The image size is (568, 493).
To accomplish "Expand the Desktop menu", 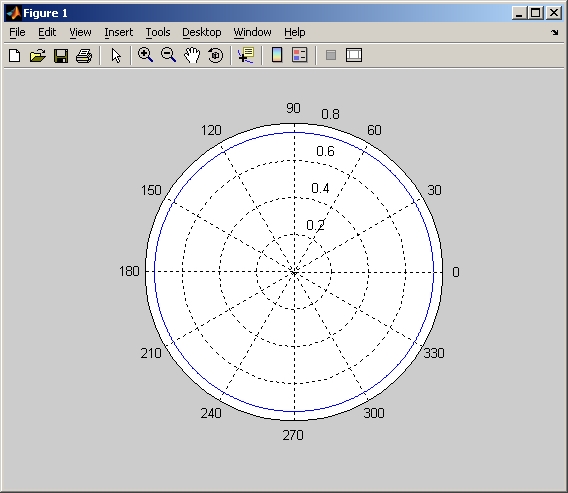I will (202, 32).
